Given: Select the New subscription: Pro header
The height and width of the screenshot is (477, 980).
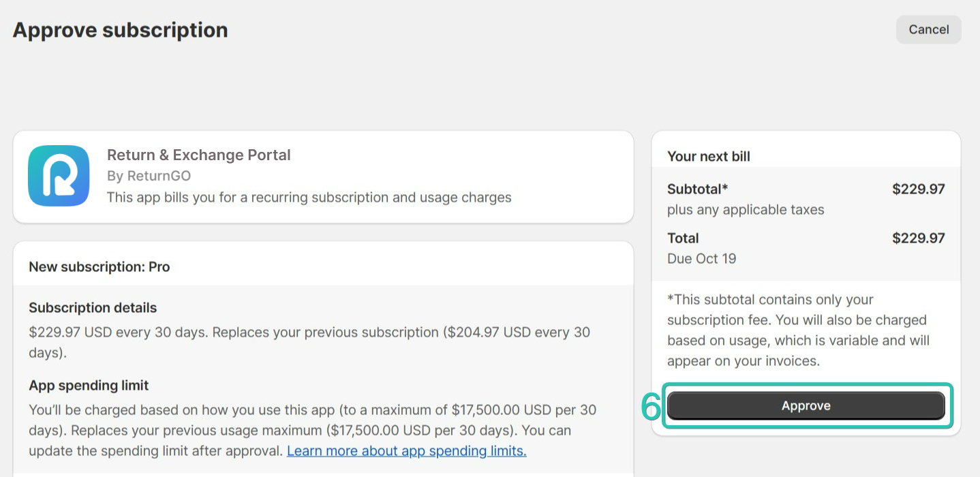Looking at the screenshot, I should pyautogui.click(x=99, y=266).
